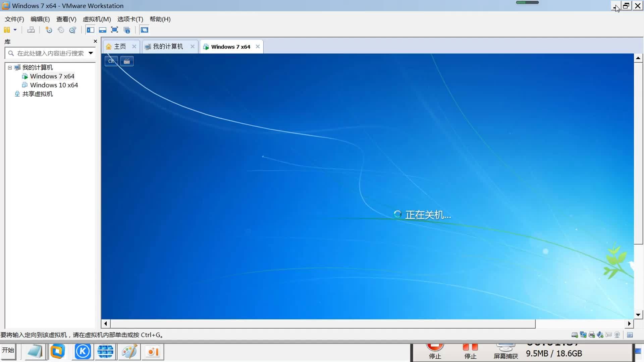This screenshot has height=362, width=644.
Task: Click the 屏幕捕获 screen capture button
Action: coord(506,352)
